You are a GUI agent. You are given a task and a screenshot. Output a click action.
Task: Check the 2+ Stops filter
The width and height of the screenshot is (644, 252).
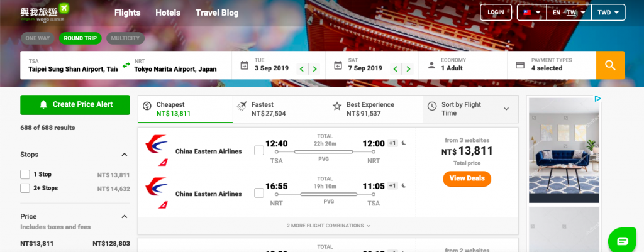click(25, 188)
